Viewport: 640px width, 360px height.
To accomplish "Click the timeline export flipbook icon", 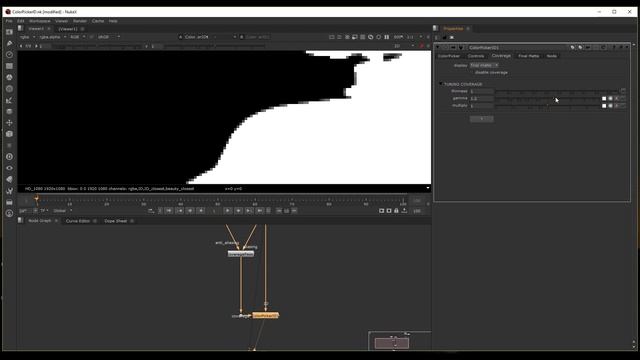I will [404, 211].
